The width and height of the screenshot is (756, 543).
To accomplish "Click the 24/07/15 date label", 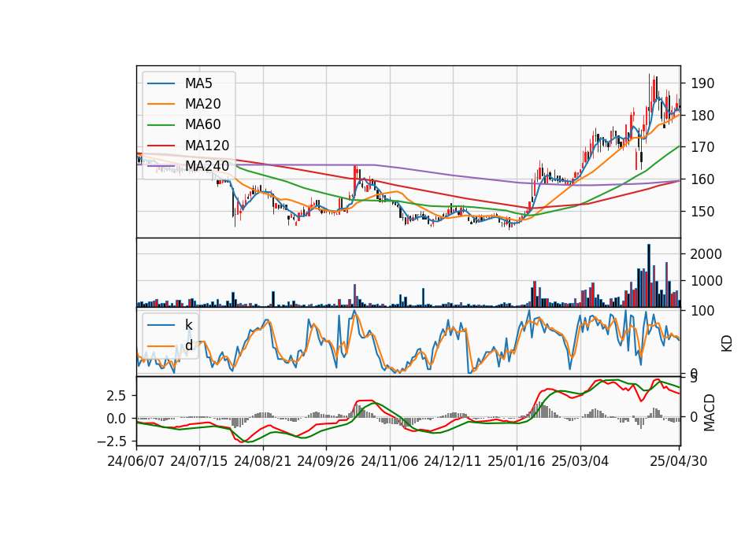I will coord(198,461).
